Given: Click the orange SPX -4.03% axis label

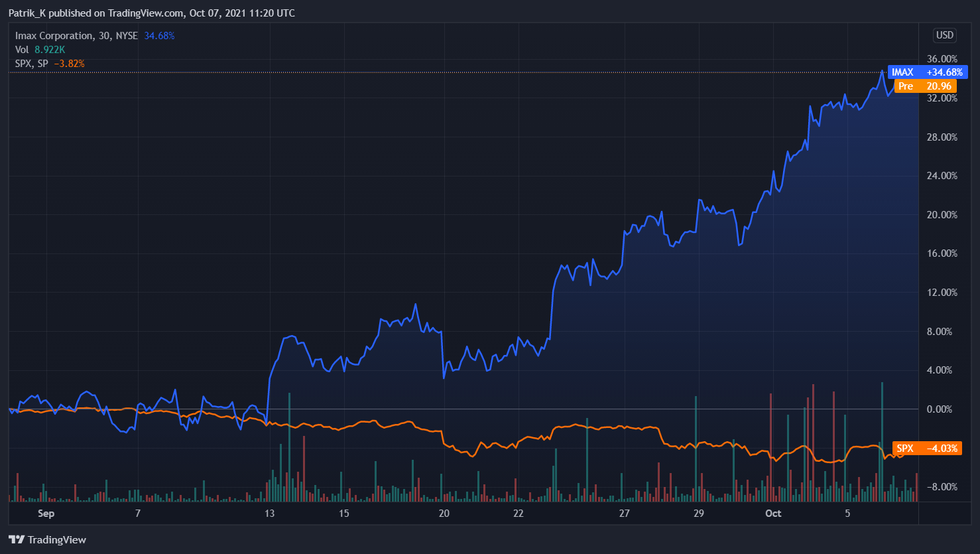Looking at the screenshot, I should coord(926,449).
